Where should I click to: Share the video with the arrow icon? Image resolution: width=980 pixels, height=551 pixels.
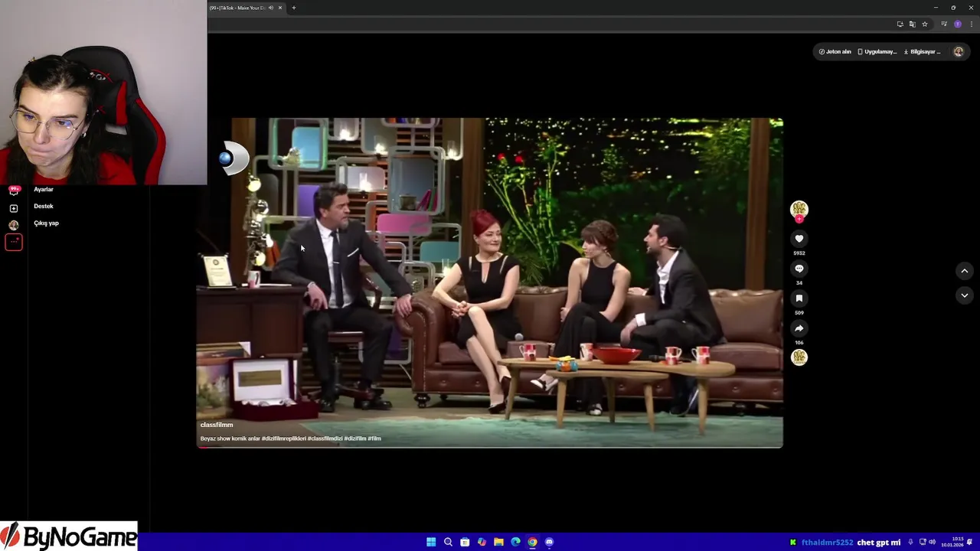click(x=799, y=328)
